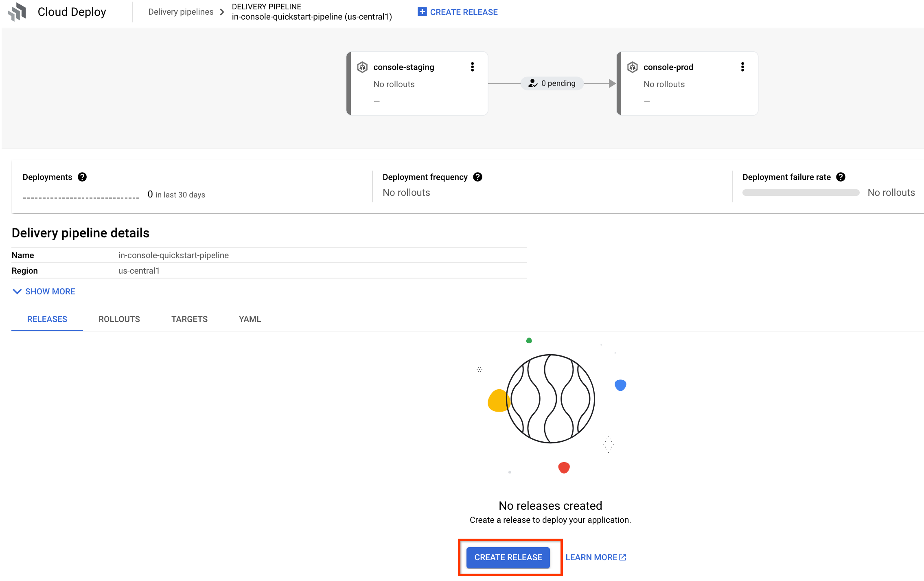This screenshot has height=581, width=924.
Task: Click the Deployment failure rate help icon
Action: (842, 177)
